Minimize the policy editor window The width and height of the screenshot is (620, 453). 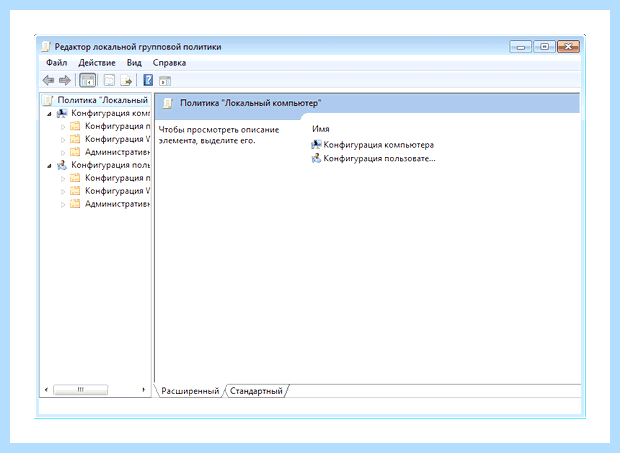520,47
